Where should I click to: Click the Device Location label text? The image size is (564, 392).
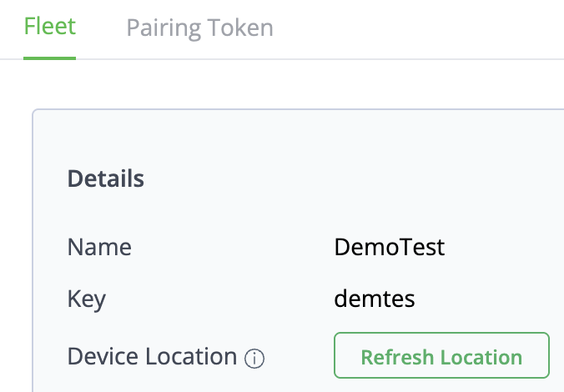point(152,357)
